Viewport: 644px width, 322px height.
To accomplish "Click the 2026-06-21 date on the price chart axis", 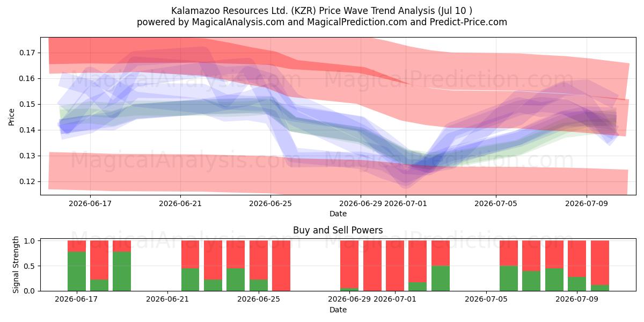I will point(180,203).
